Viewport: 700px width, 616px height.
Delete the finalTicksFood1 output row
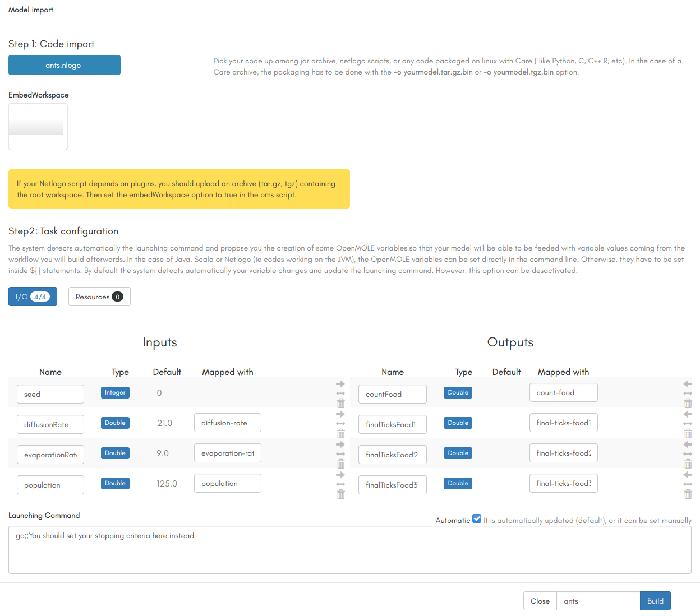pos(688,434)
